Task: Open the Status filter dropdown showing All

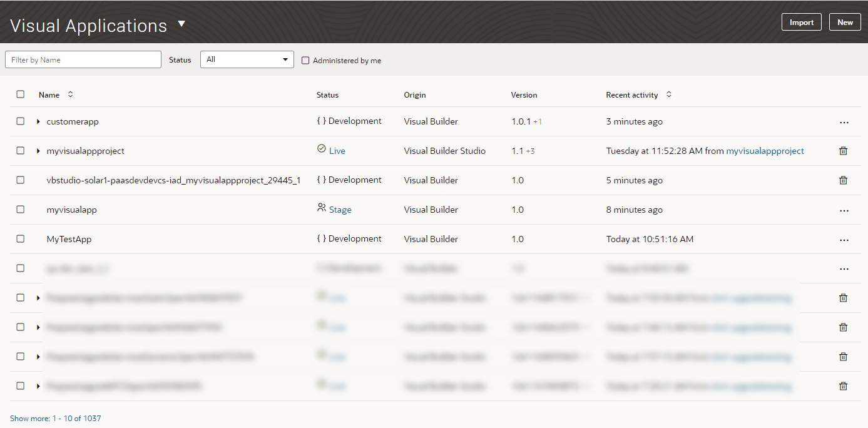Action: (247, 59)
